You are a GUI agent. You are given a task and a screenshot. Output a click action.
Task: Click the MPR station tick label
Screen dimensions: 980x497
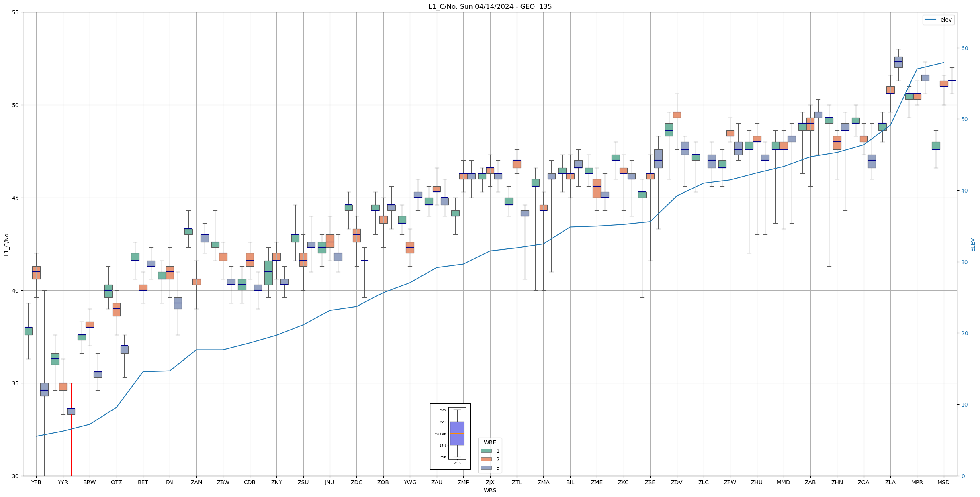[917, 482]
